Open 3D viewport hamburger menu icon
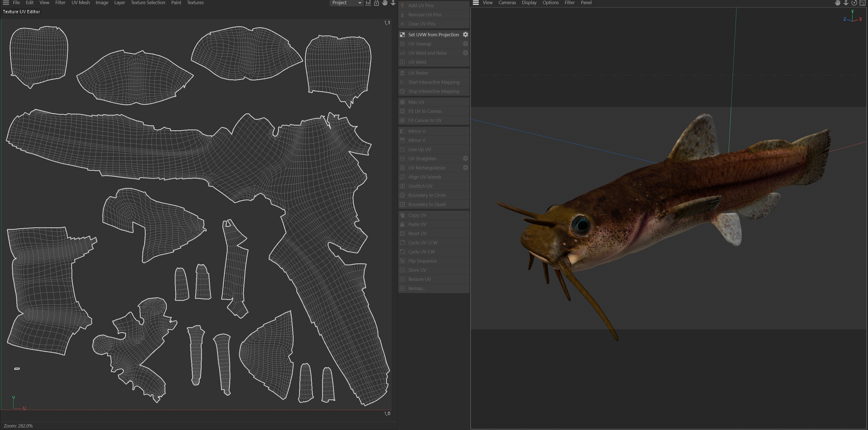Screen dimensions: 868x430 [x=476, y=3]
